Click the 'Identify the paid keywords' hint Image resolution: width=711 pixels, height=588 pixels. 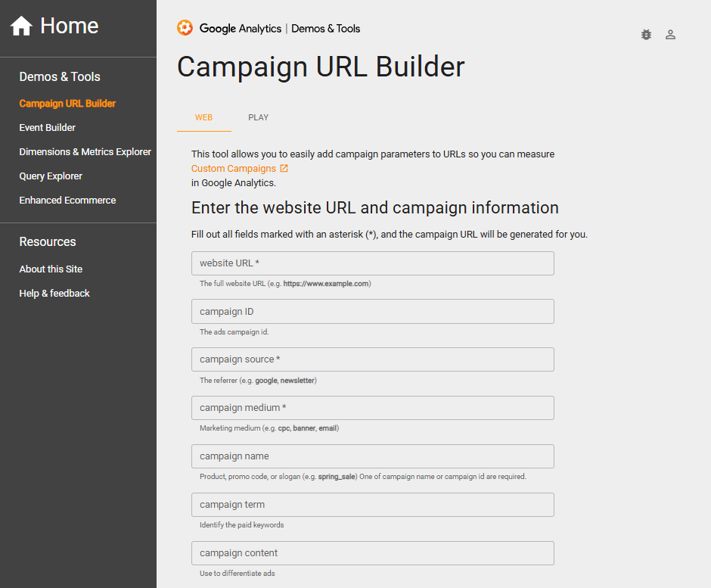point(242,525)
